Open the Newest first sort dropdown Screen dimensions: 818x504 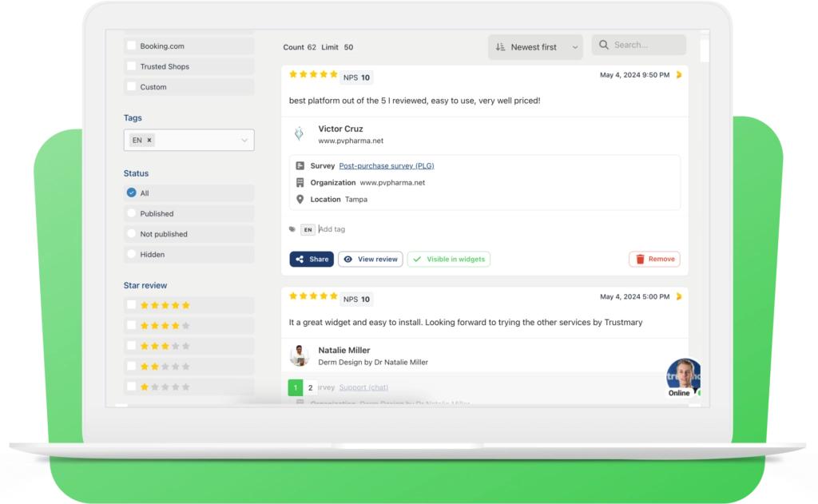click(x=535, y=47)
